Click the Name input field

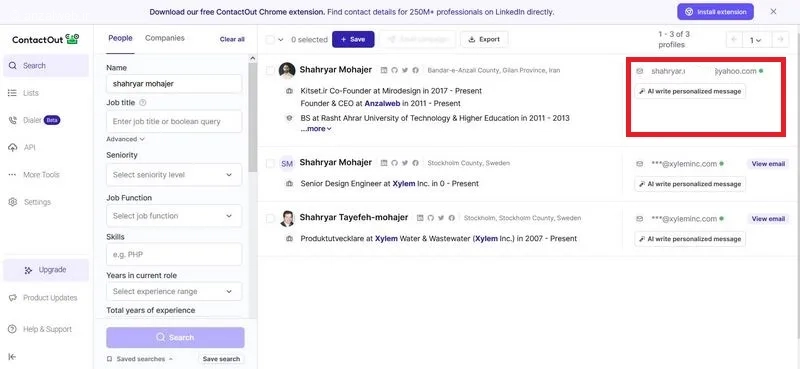coord(174,84)
